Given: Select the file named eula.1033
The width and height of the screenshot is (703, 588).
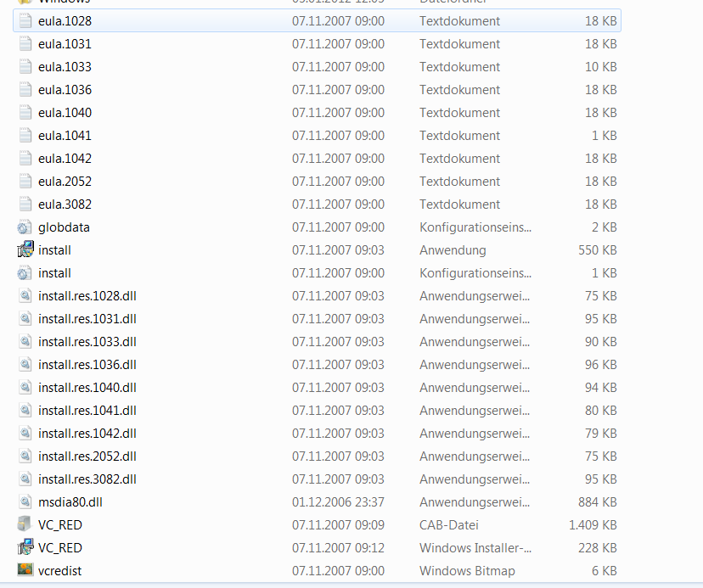Looking at the screenshot, I should pyautogui.click(x=65, y=67).
